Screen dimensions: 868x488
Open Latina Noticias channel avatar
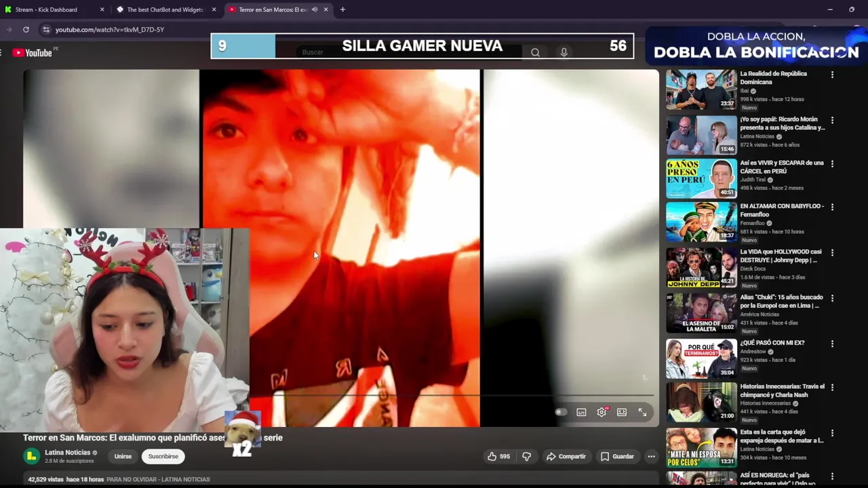pos(32,456)
